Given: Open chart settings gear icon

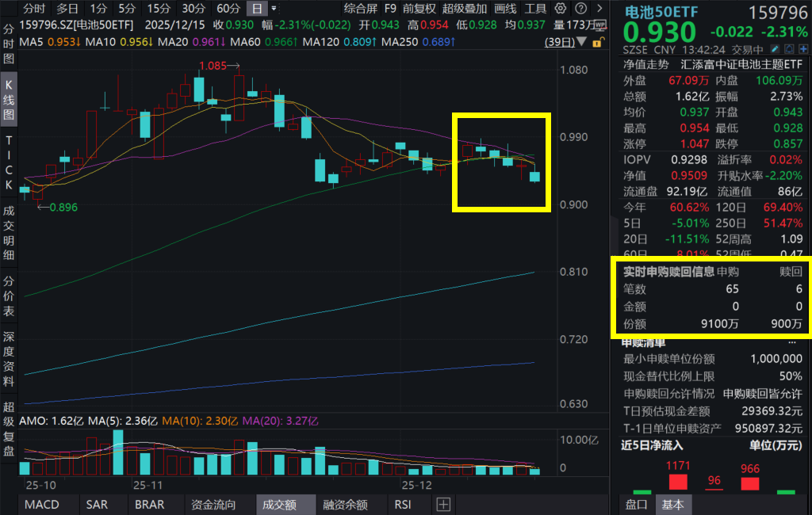Looking at the screenshot, I should tap(561, 9).
